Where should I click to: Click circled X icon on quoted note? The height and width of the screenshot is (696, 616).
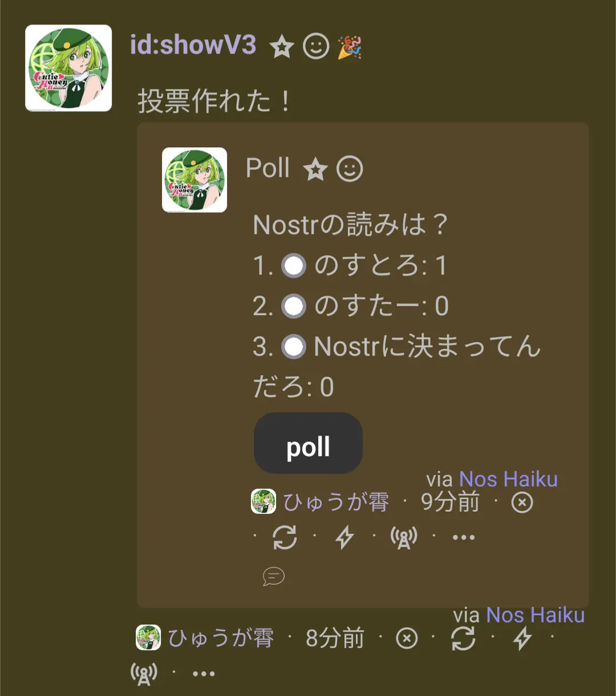pyautogui.click(x=522, y=503)
